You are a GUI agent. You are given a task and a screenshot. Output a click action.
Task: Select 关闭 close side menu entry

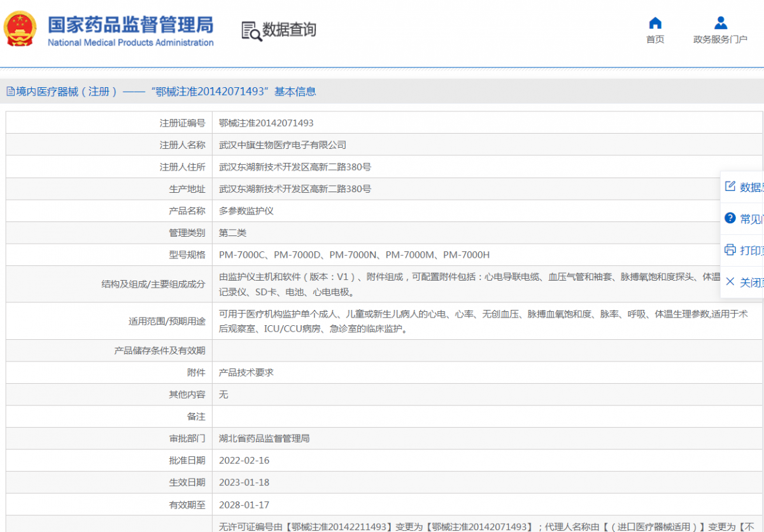coord(744,282)
